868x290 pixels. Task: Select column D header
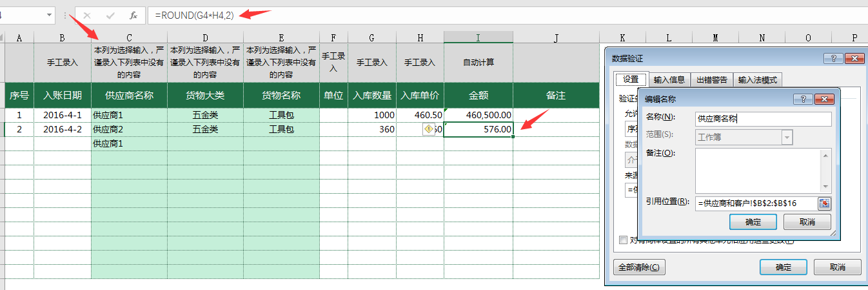point(205,38)
